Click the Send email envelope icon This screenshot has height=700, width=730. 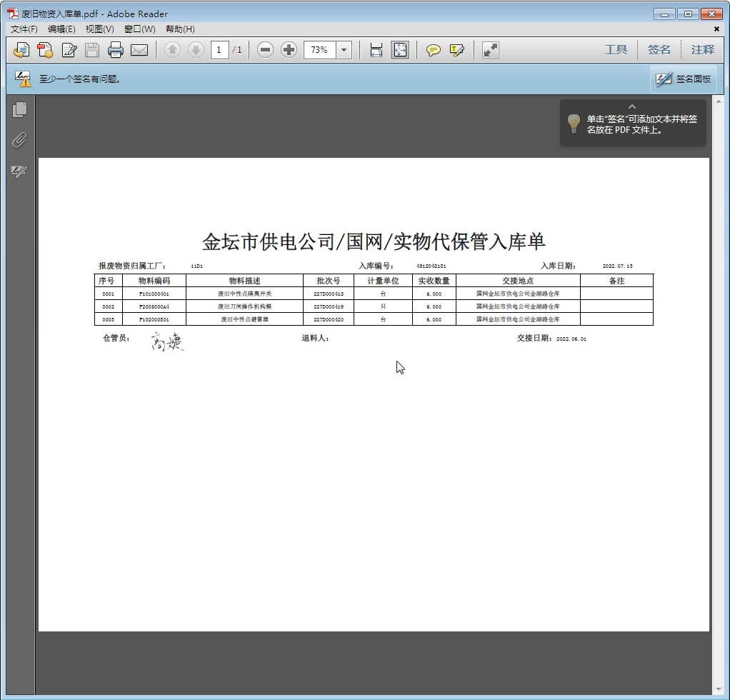coord(139,50)
